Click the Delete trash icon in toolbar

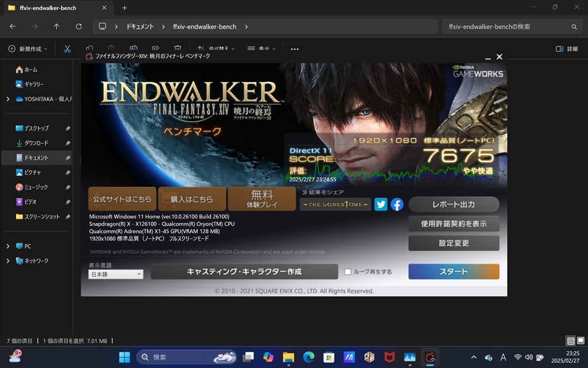pyautogui.click(x=178, y=49)
